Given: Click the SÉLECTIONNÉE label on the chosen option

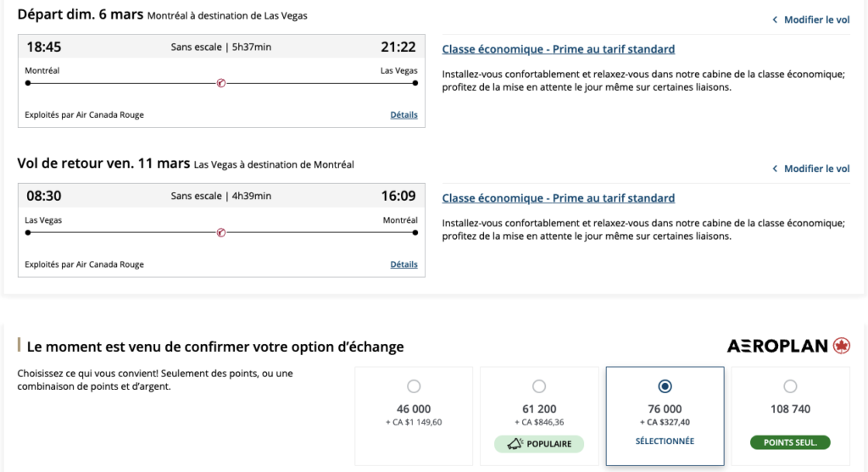Looking at the screenshot, I should point(665,441).
